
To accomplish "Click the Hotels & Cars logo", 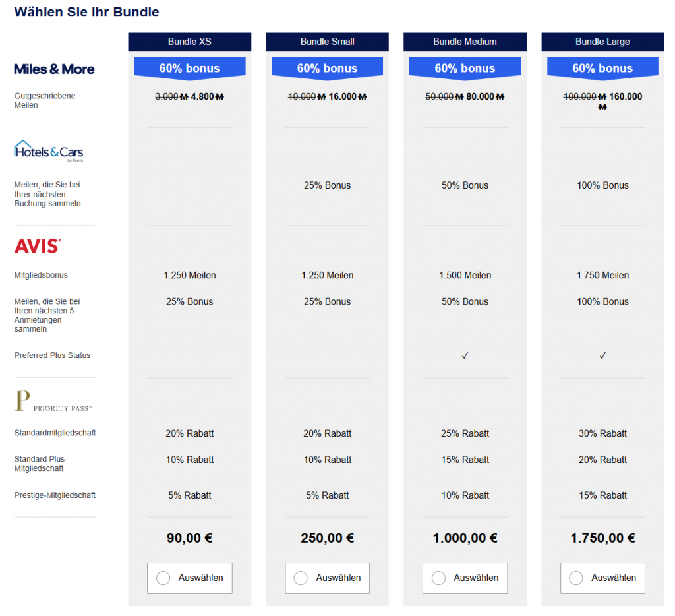I will point(49,151).
